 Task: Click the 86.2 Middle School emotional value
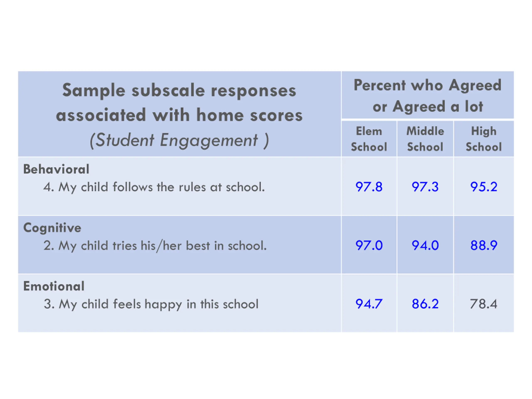(x=425, y=304)
